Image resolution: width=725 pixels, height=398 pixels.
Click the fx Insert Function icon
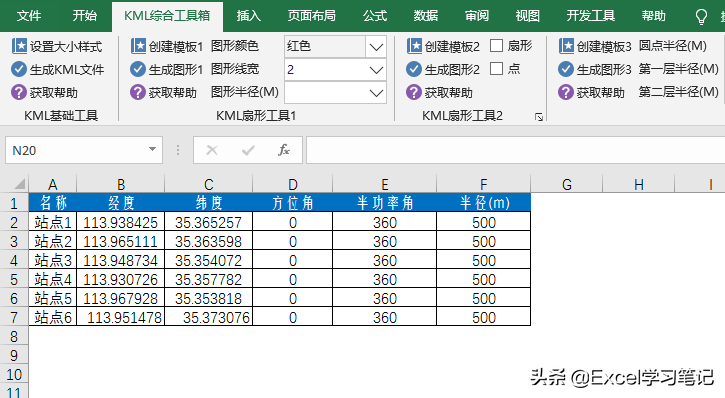(x=283, y=150)
